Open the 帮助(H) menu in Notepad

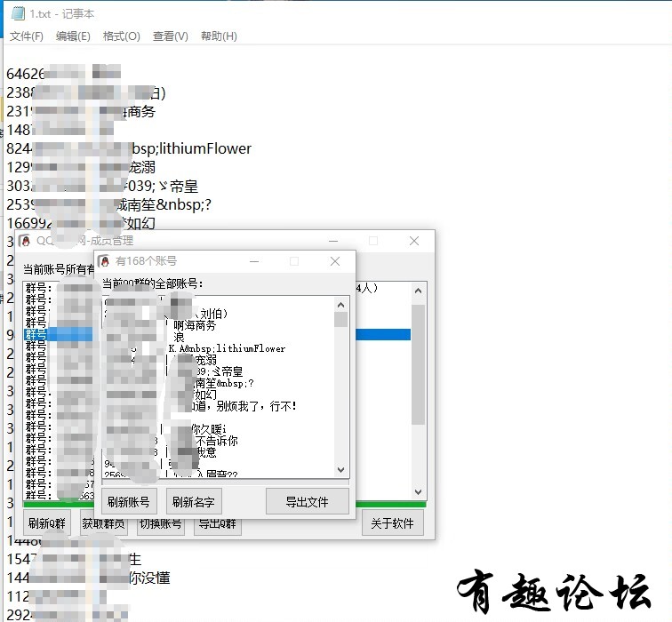[x=219, y=36]
